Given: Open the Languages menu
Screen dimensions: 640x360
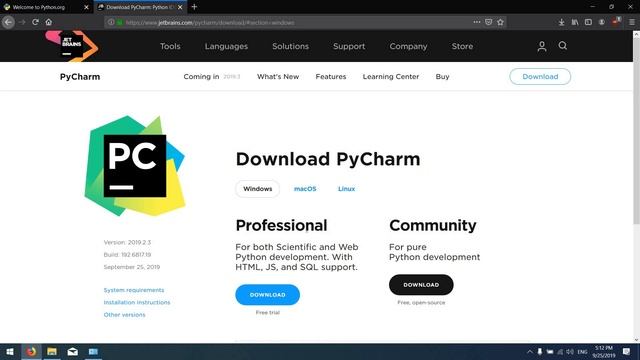Looking at the screenshot, I should click(226, 46).
